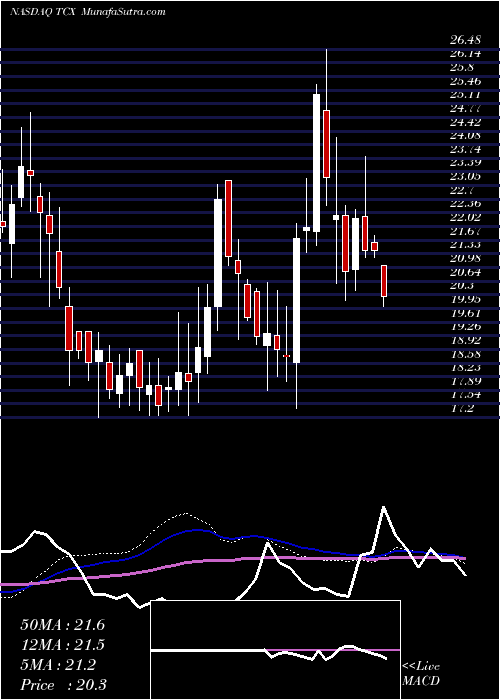Select the 18.58 price axis label
Screen dimensions: 500x700
[x=465, y=354]
